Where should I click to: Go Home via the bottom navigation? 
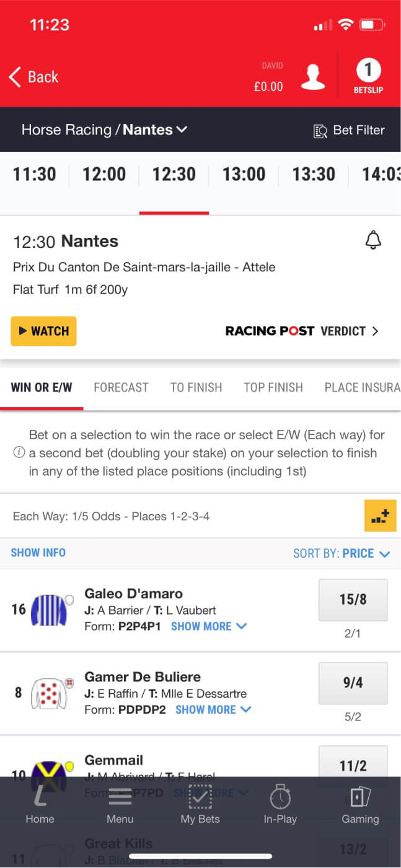pyautogui.click(x=40, y=805)
